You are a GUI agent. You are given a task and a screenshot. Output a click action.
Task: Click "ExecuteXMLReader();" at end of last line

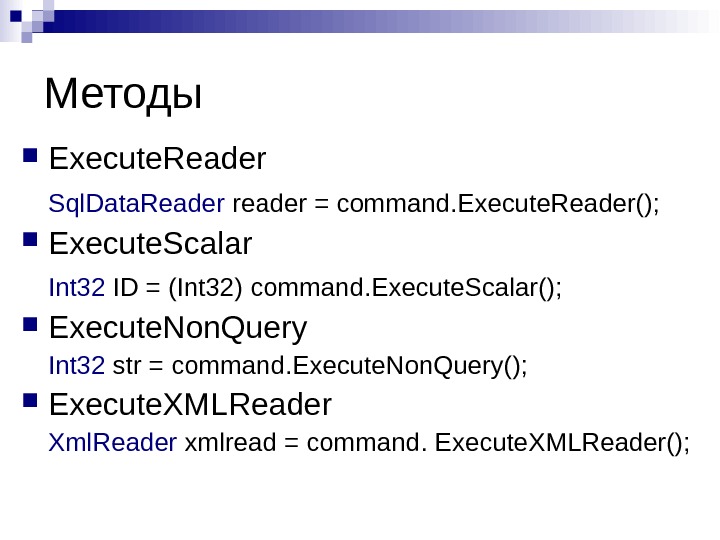(x=563, y=443)
